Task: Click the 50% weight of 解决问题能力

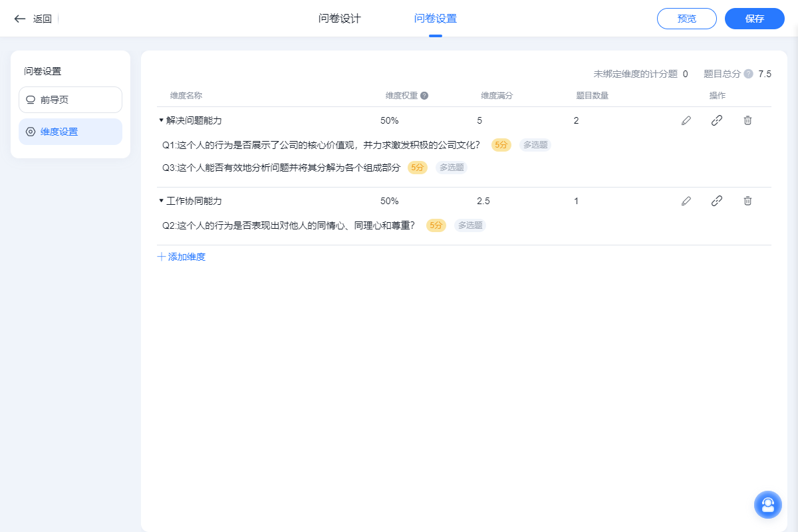Action: tap(389, 120)
